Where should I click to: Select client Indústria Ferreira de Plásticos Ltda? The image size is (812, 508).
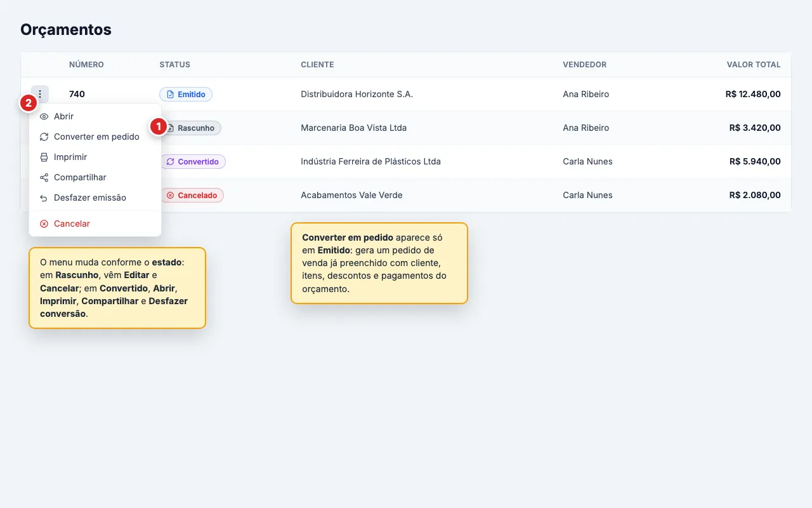(370, 161)
